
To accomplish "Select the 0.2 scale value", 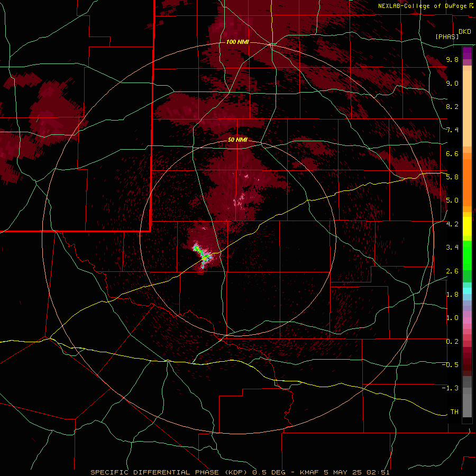I will coord(452,342).
